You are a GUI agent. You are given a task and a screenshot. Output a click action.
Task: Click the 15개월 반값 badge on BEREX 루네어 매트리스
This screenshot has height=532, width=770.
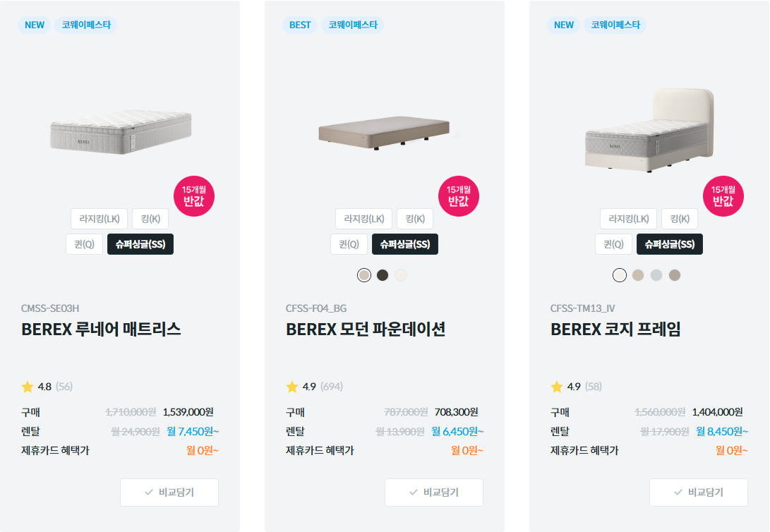click(x=194, y=196)
